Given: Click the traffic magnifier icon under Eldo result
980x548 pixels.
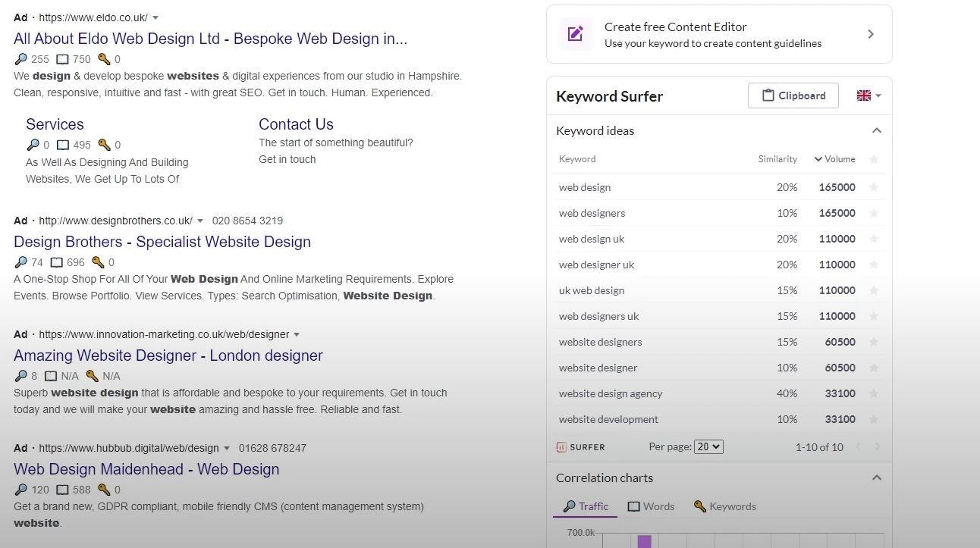Looking at the screenshot, I should 20,59.
